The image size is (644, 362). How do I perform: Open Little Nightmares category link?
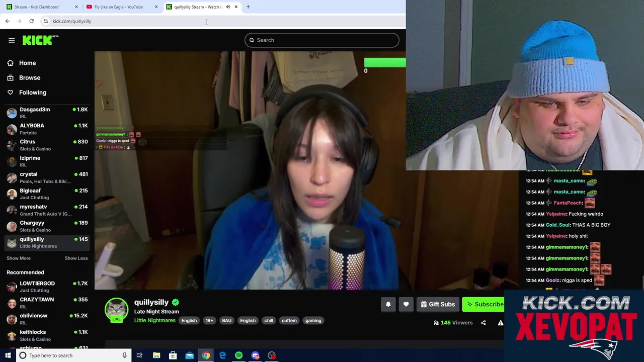click(154, 320)
